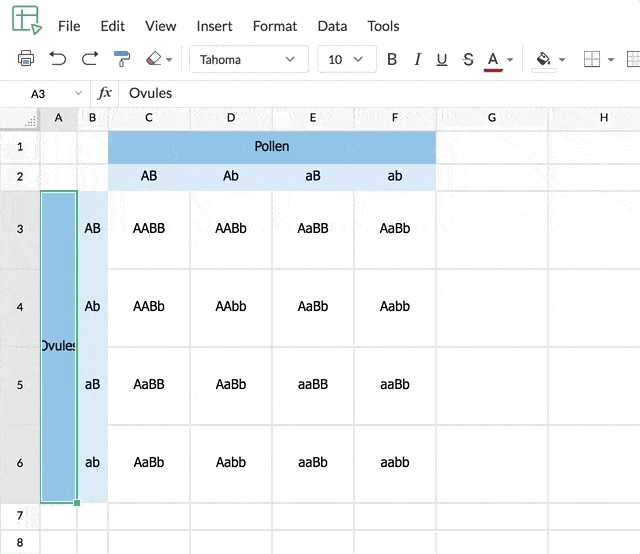Click the Print icon
Image resolution: width=640 pixels, height=554 pixels.
click(26, 59)
